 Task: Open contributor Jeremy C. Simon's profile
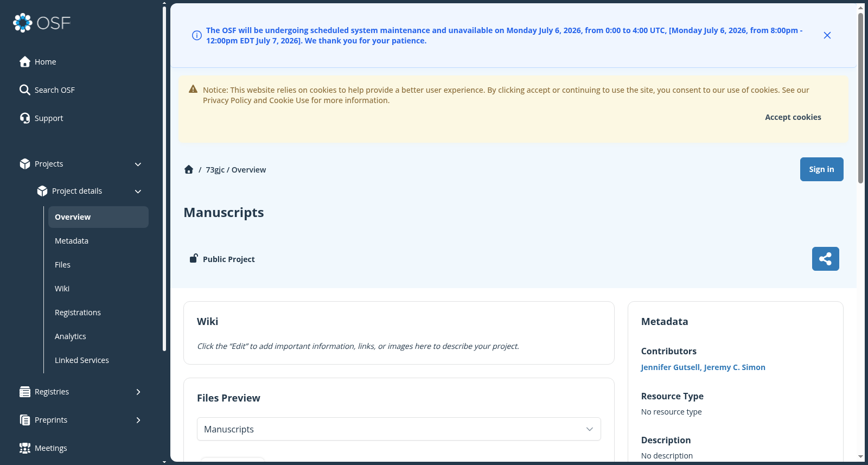[735, 367]
